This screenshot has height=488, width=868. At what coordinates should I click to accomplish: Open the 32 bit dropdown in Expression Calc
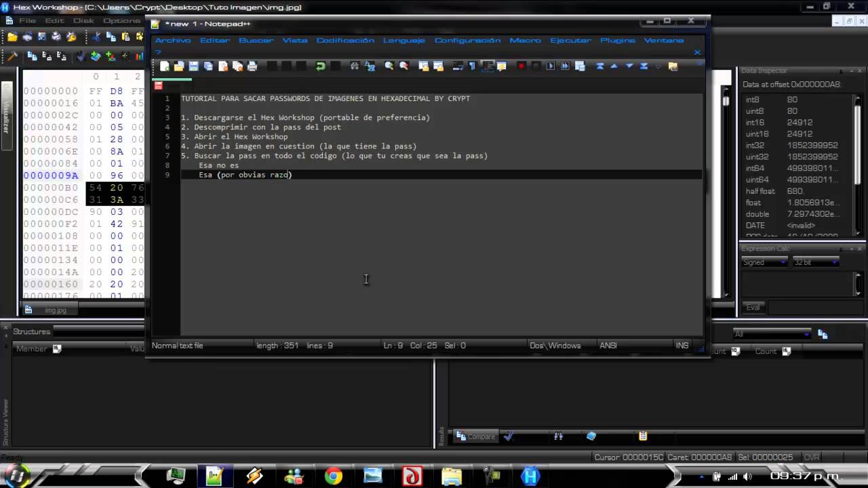coord(816,262)
